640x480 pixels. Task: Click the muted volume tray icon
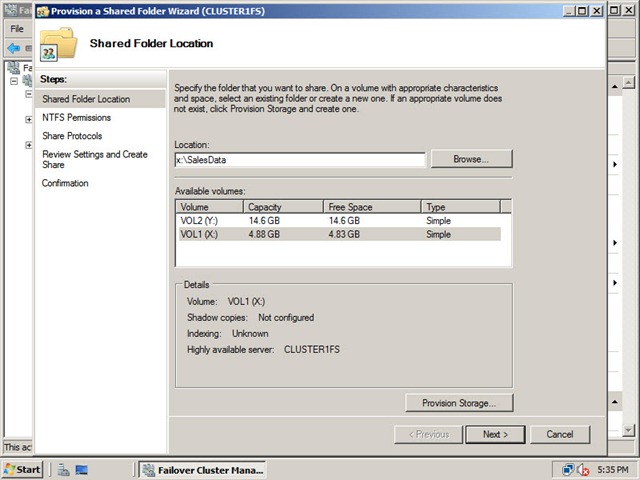tap(583, 470)
